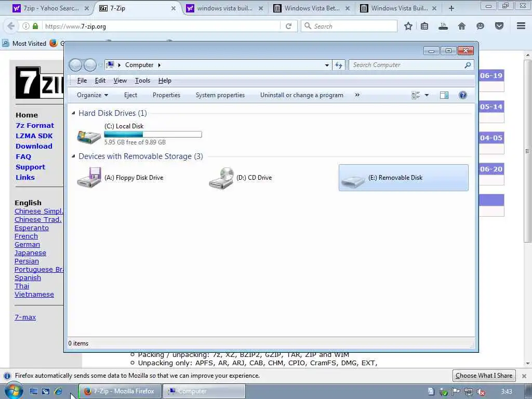Screen dimensions: 532x399
Task: Click the Firefox Search box
Action: (349, 26)
